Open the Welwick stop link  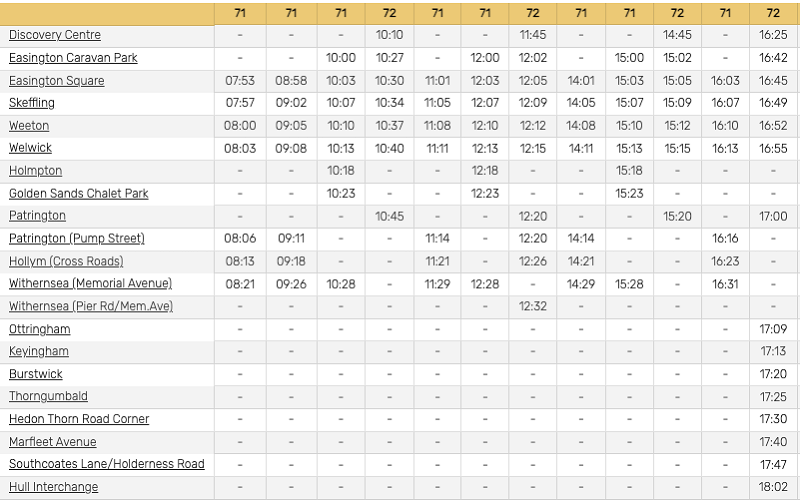click(29, 148)
